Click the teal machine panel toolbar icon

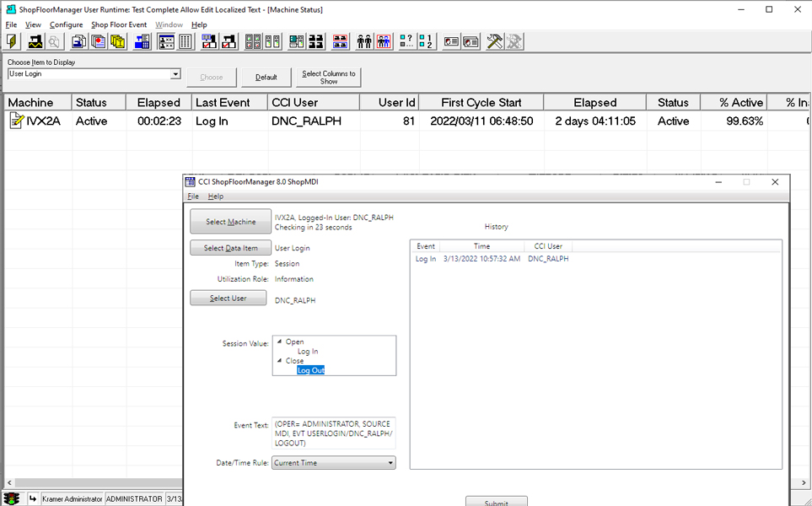coord(296,41)
